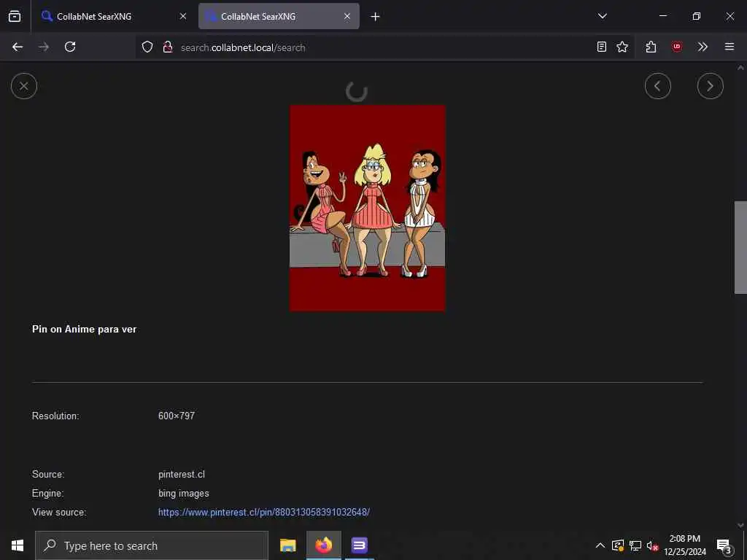747x560 pixels.
Task: Click the network tray icon
Action: tap(635, 545)
